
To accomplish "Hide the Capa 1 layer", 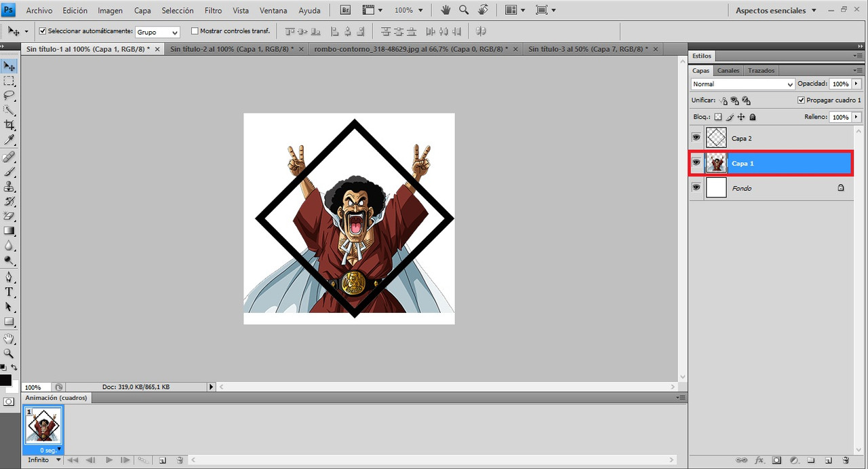I will pos(696,163).
